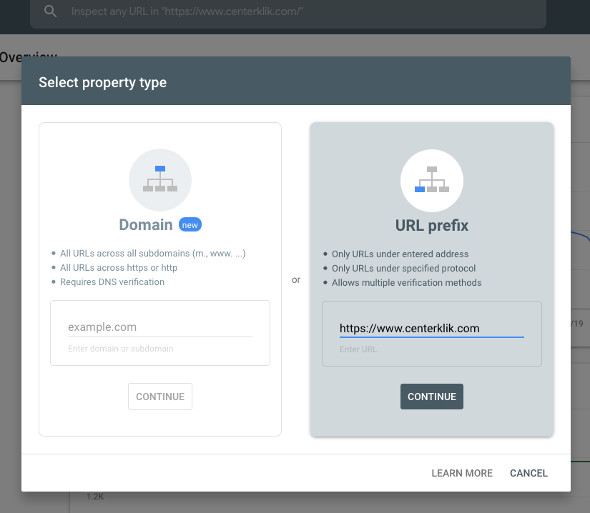
Task: Click 'All URLs across all subdomains' bullet text
Action: pos(153,253)
